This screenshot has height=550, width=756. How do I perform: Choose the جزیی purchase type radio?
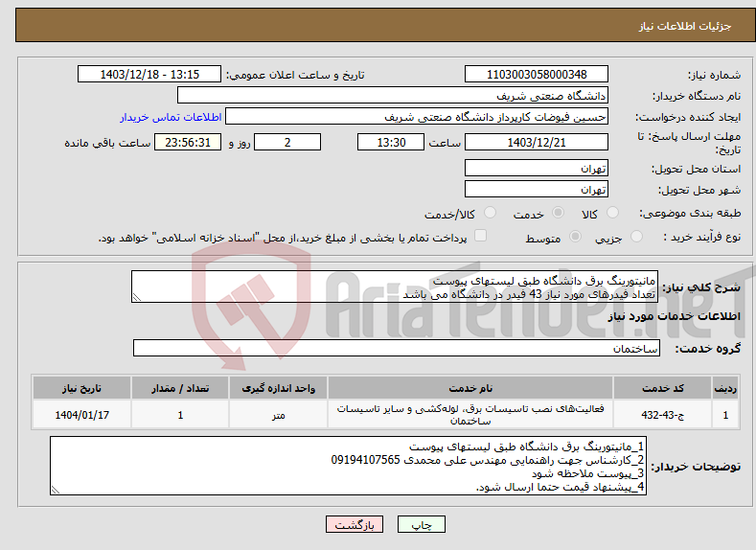(636, 237)
